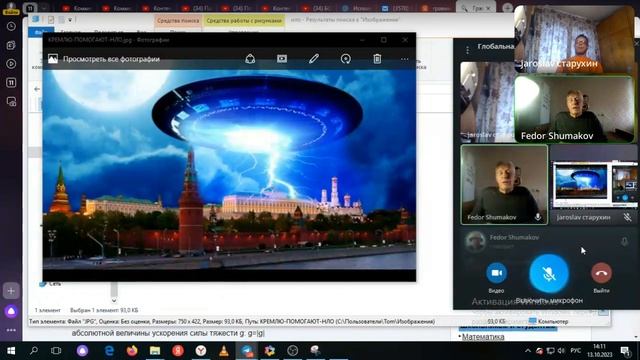
Task: Click the plus button in browser sidebar
Action: click(11, 291)
